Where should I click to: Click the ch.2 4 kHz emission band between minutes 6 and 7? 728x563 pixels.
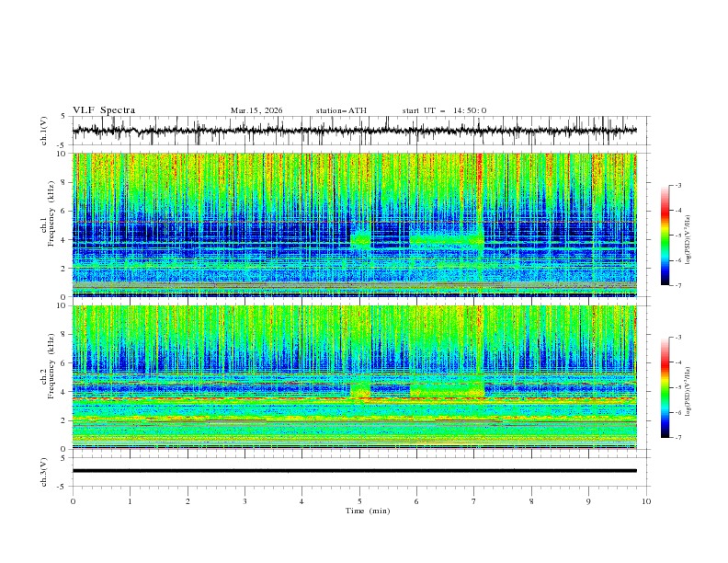(x=447, y=390)
